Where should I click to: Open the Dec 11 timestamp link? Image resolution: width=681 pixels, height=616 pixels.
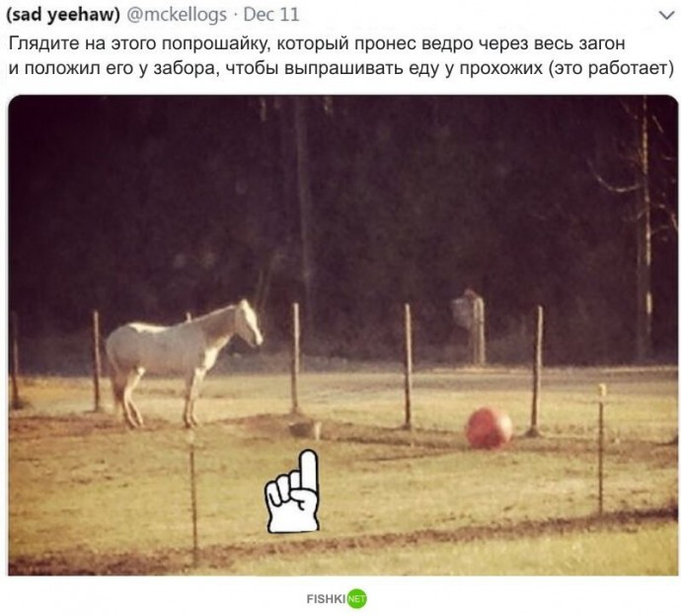pyautogui.click(x=271, y=15)
